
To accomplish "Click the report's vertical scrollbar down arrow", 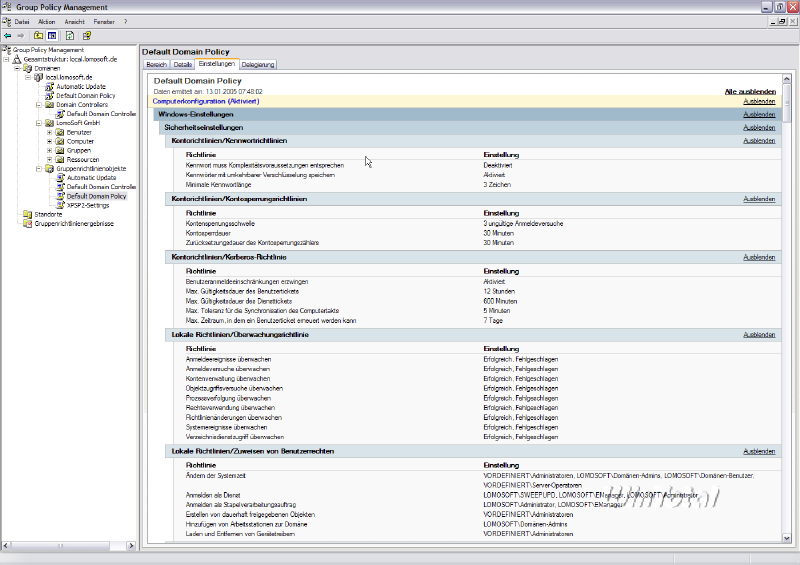I will click(x=787, y=540).
